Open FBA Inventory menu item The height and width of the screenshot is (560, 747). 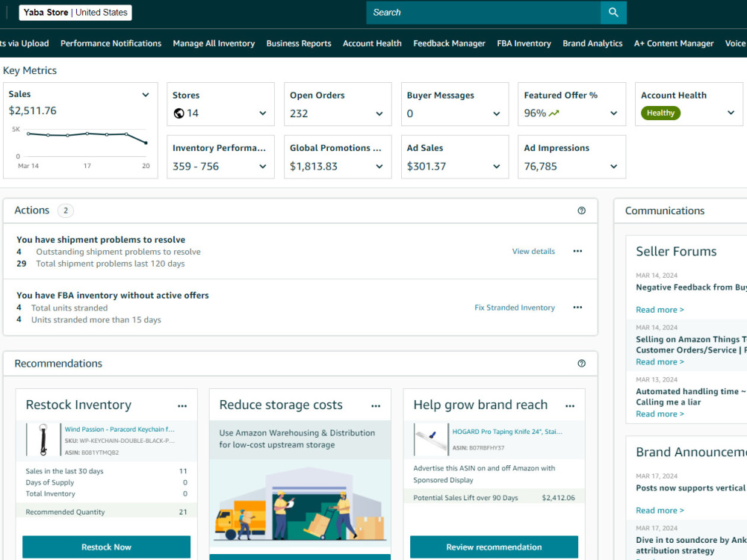pos(524,43)
